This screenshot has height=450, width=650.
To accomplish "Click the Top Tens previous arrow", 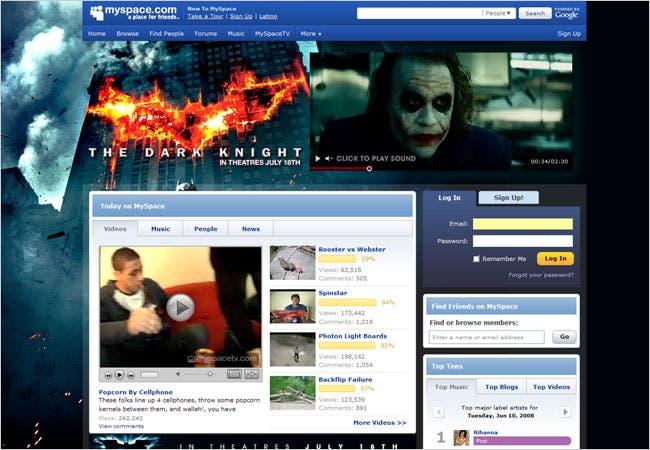I will pos(438,412).
